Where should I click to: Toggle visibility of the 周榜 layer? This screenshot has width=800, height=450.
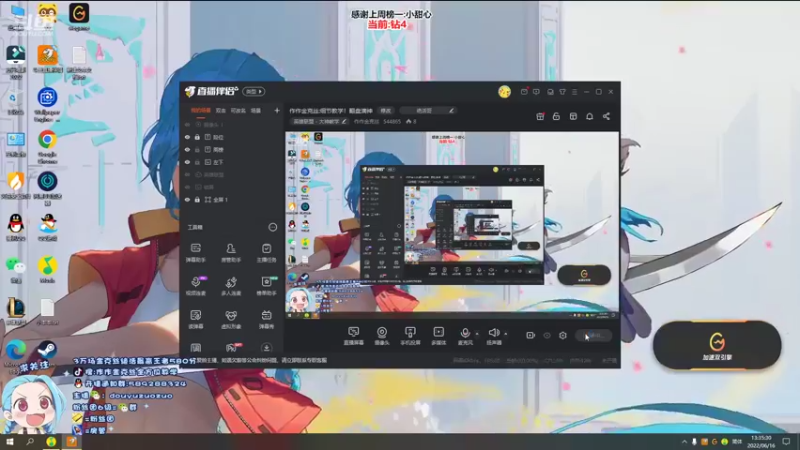(x=187, y=149)
